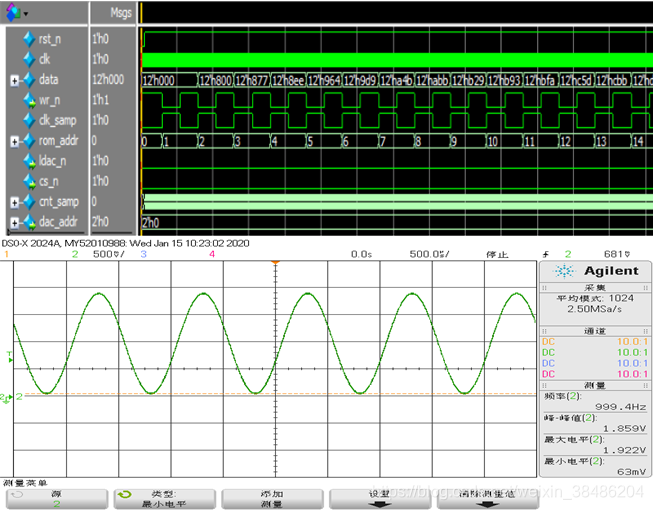Click the ldac_n signal diamond icon
The height and width of the screenshot is (510, 653).
pos(29,162)
